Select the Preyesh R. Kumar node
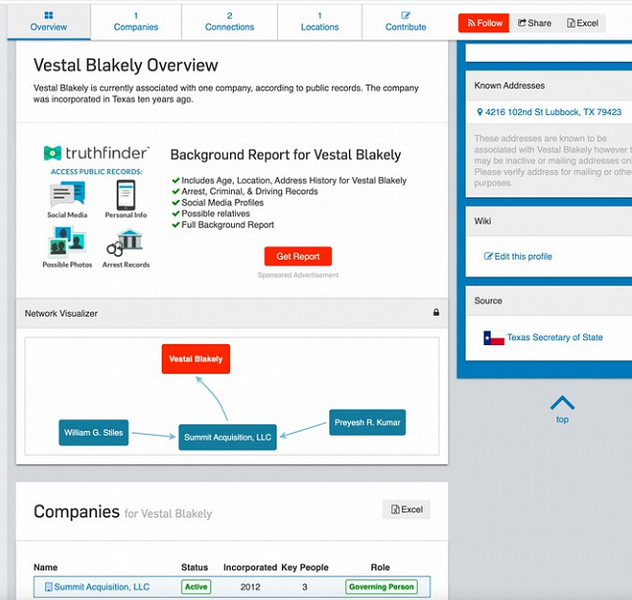 coord(368,422)
